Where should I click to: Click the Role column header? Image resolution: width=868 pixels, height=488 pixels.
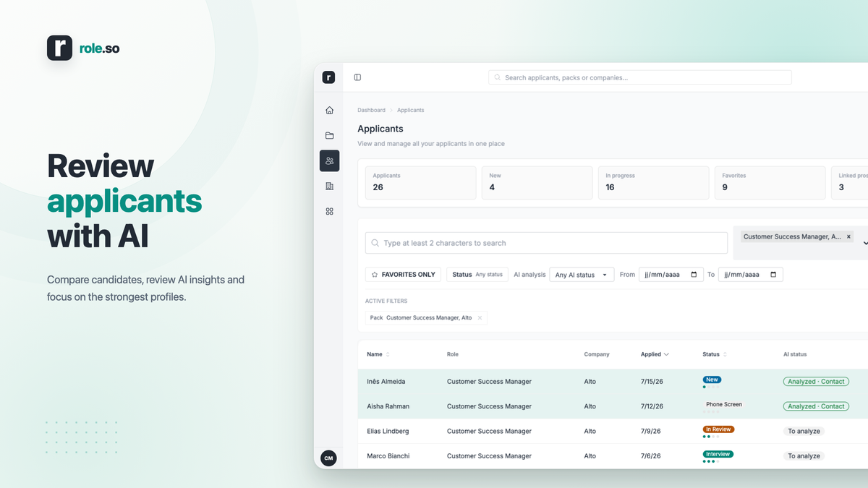453,354
